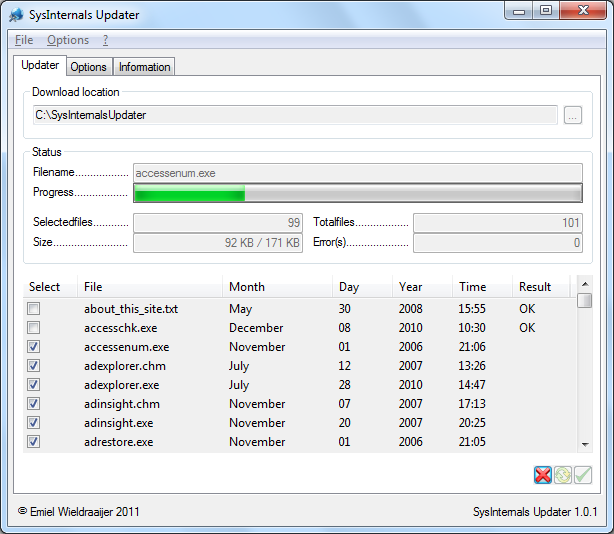
Task: Select the adrestore.exe file name
Action: tap(119, 442)
